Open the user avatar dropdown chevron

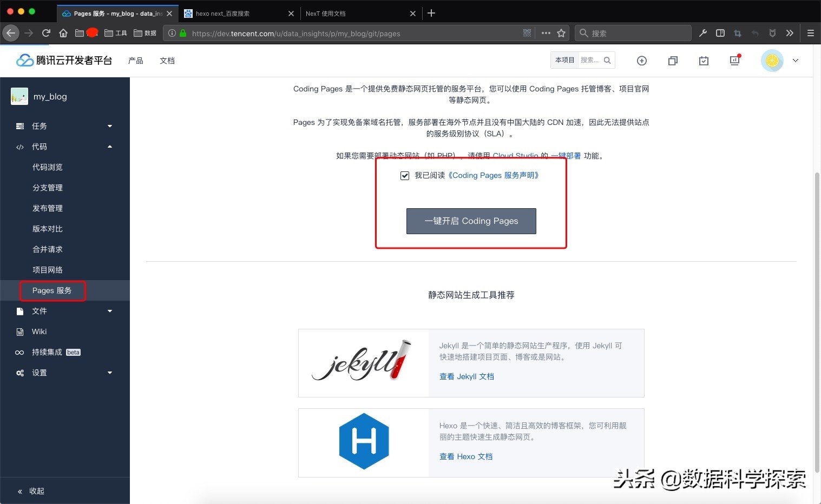[795, 61]
